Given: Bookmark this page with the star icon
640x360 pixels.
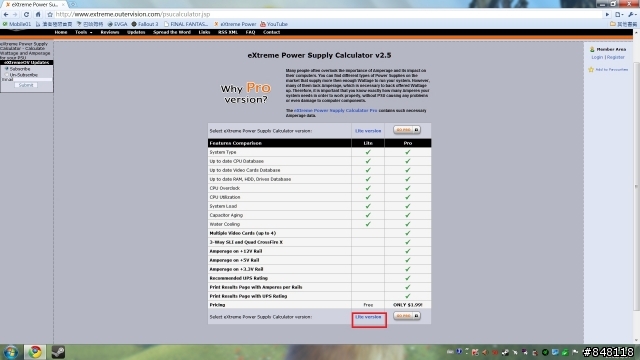Looking at the screenshot, I should click(x=50, y=14).
